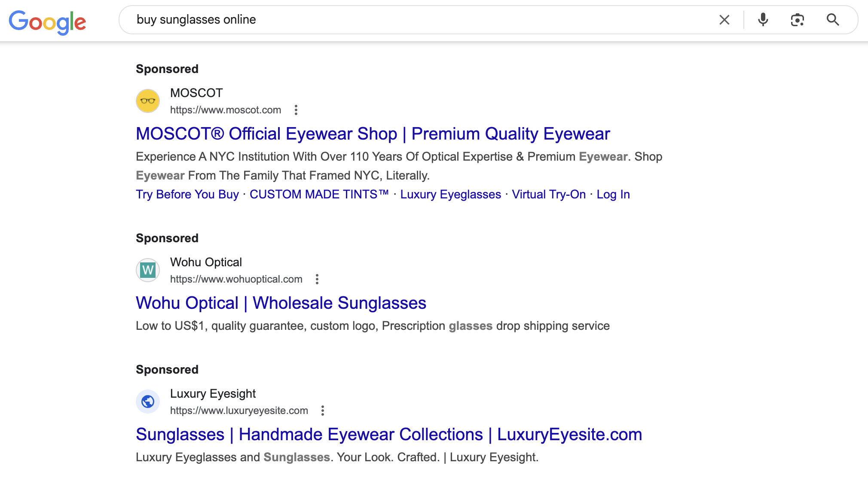Open MOSCOT Official Eyewear Shop headline link

pyautogui.click(x=373, y=134)
